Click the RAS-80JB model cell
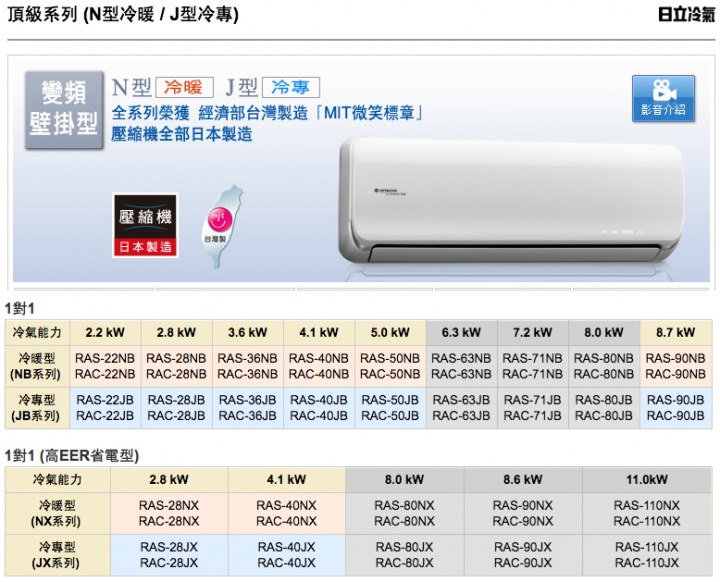Screen dimensions: 720x582 [604, 408]
